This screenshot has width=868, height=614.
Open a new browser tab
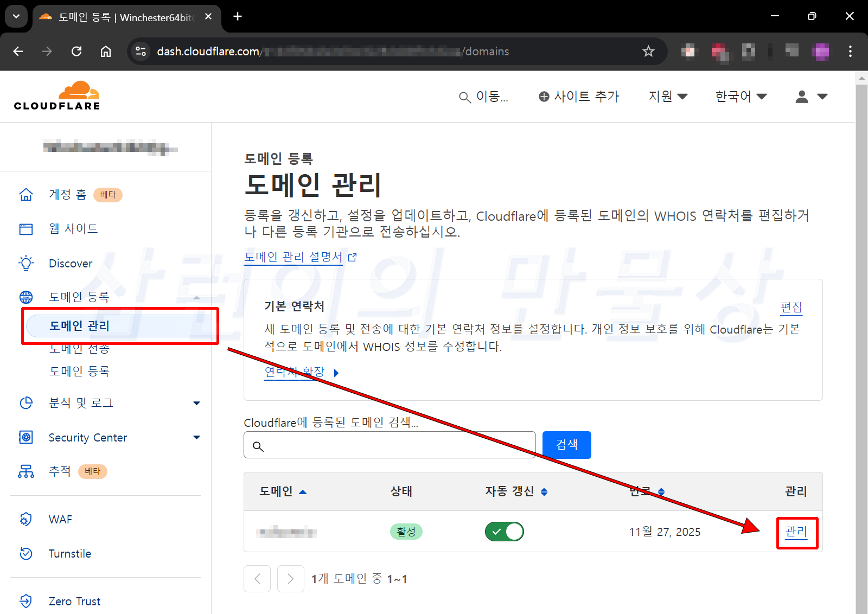pyautogui.click(x=238, y=16)
